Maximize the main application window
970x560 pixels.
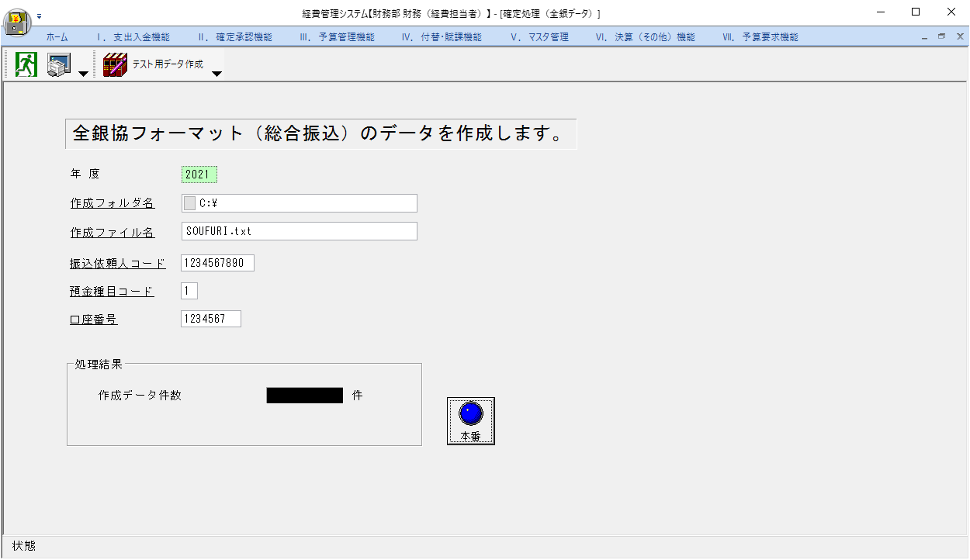coord(916,12)
